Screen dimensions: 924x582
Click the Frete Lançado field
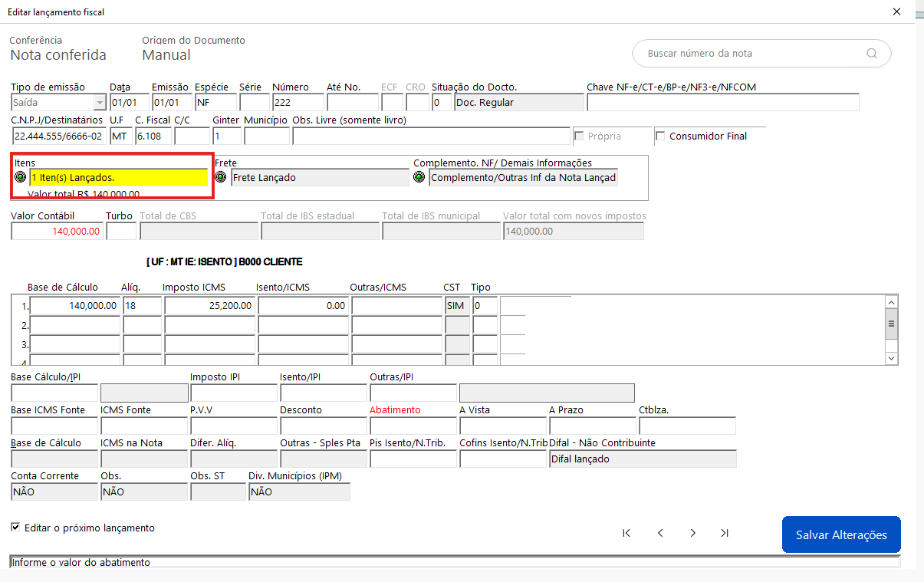(320, 177)
